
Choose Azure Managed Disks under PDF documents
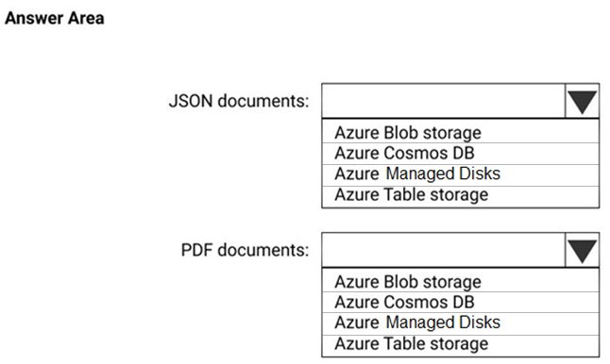460,323
